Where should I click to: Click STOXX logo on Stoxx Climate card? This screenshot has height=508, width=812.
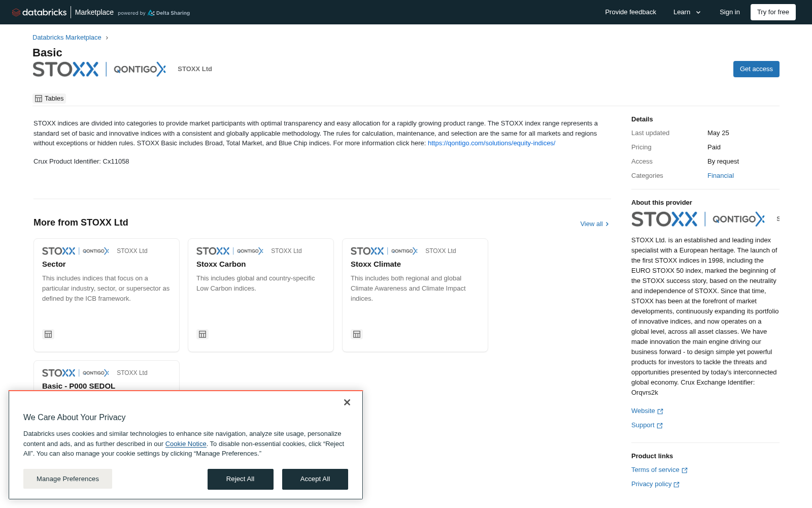384,251
